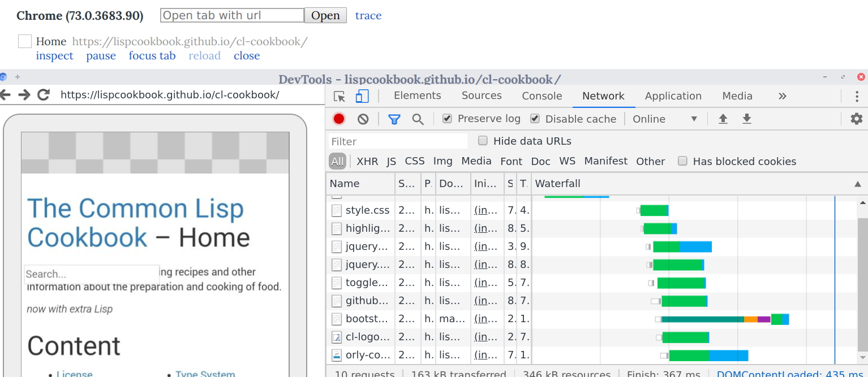Click the trace link
The height and width of the screenshot is (377, 868).
pyautogui.click(x=368, y=15)
